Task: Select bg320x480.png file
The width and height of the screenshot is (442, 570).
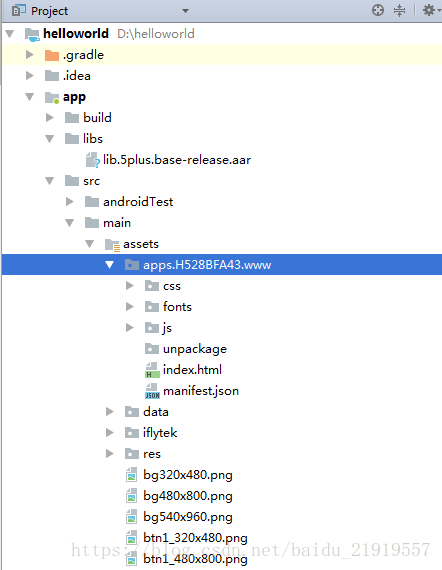Action: pyautogui.click(x=188, y=475)
